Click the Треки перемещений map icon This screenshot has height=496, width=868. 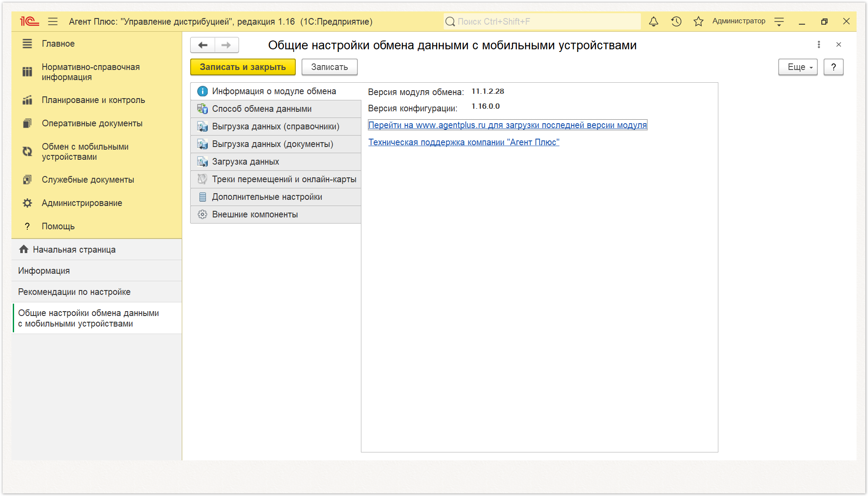[x=202, y=179]
